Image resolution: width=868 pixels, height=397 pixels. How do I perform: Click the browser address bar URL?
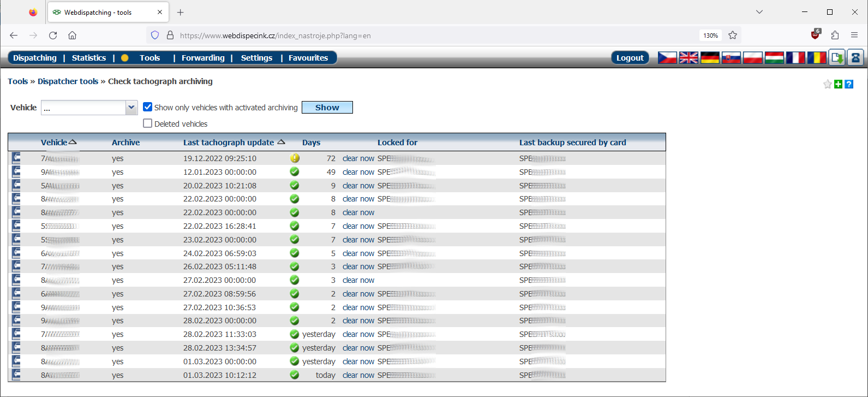click(275, 35)
